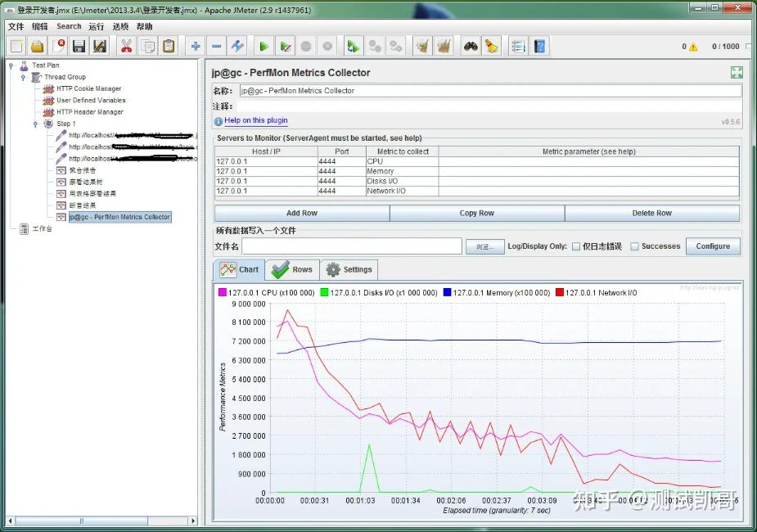Switch to the Rows tab
This screenshot has height=532, width=757.
293,269
